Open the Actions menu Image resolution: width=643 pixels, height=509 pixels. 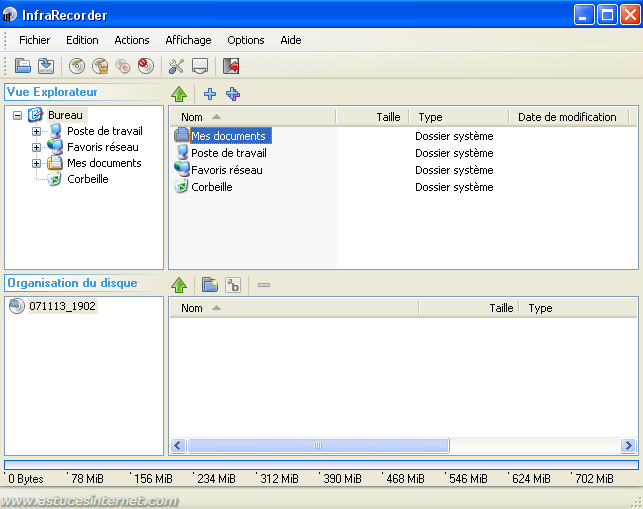tap(132, 40)
